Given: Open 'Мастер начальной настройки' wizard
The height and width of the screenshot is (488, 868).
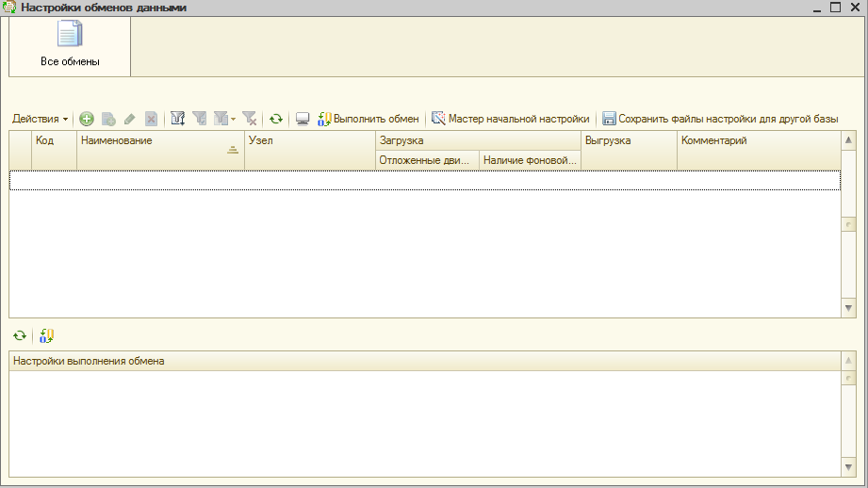Looking at the screenshot, I should 510,119.
